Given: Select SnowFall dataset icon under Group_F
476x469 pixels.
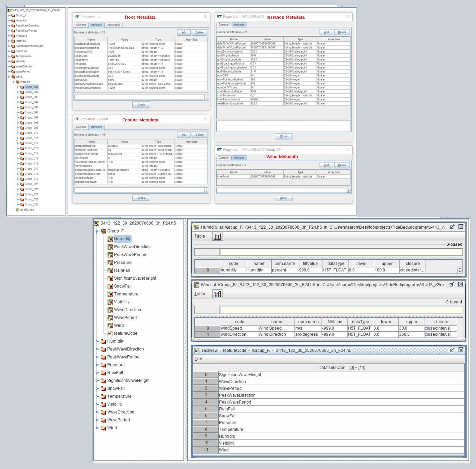Looking at the screenshot, I should tap(110, 286).
